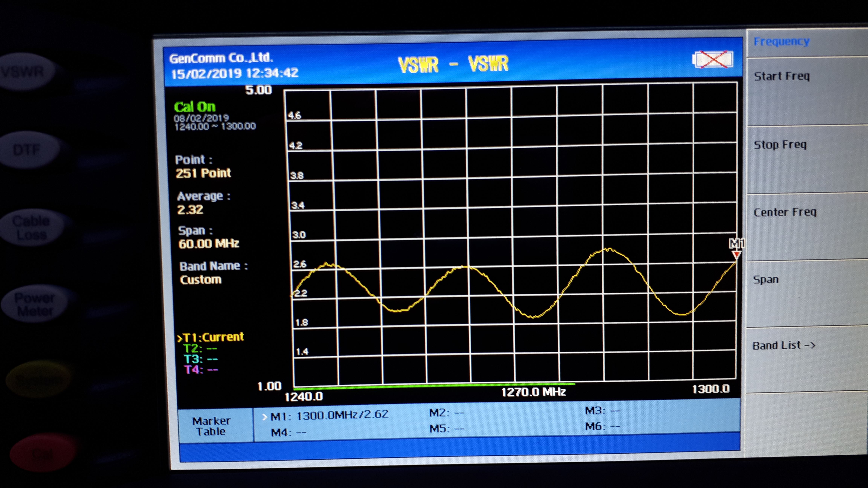Click the GenComm Co.,Ltd. label
The height and width of the screenshot is (488, 868).
221,58
